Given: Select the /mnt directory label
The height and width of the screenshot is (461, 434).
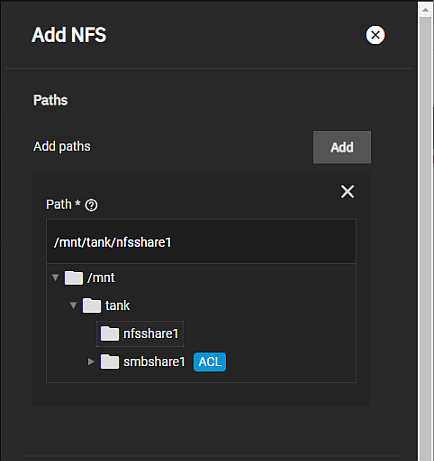Looking at the screenshot, I should tap(101, 278).
